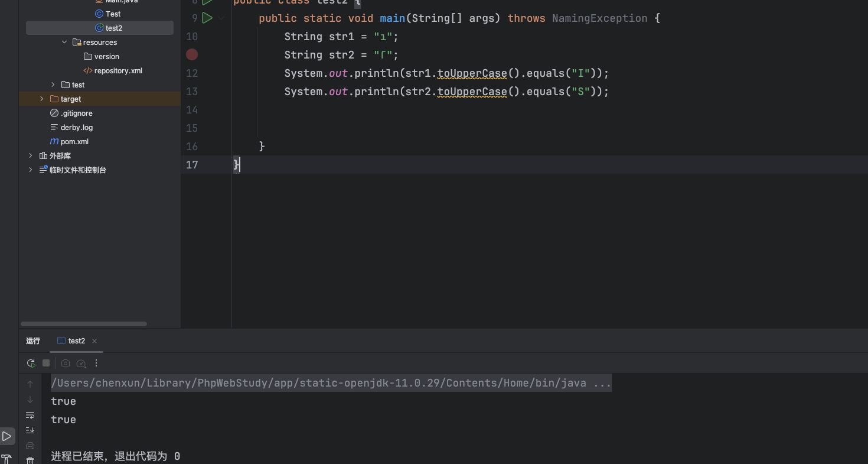Click the first true output line

pyautogui.click(x=63, y=401)
